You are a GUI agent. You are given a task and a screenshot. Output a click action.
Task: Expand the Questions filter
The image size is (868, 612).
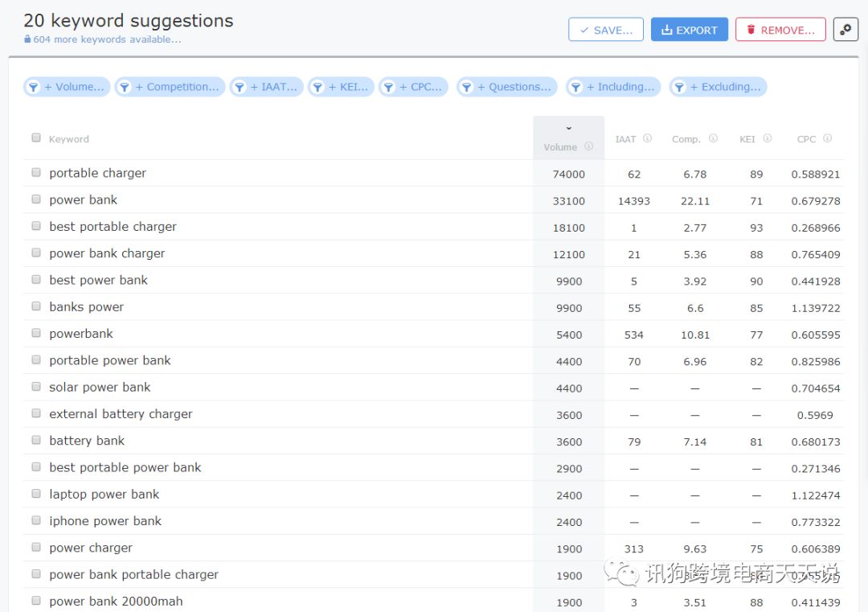tap(507, 87)
